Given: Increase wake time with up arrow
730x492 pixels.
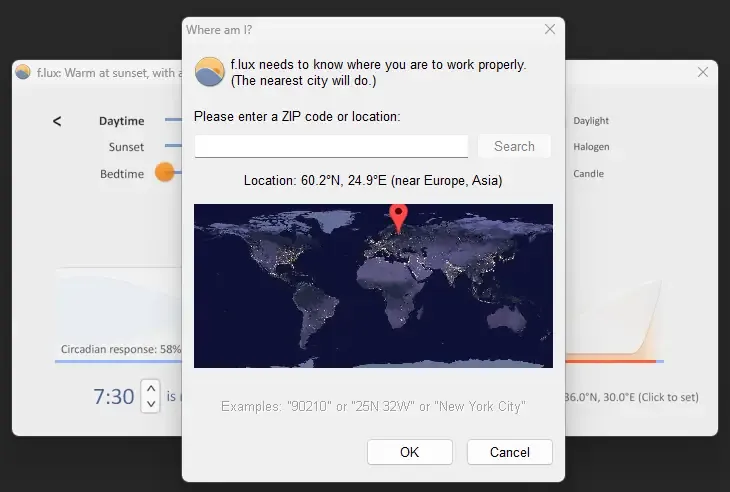Looking at the screenshot, I should point(151,389).
